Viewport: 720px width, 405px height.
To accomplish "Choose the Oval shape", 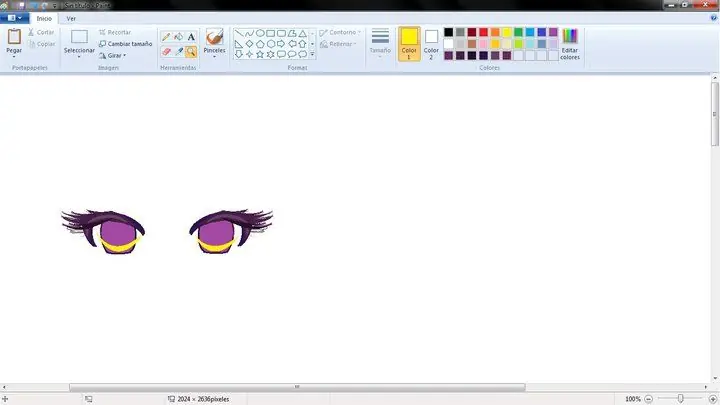I will tap(260, 34).
